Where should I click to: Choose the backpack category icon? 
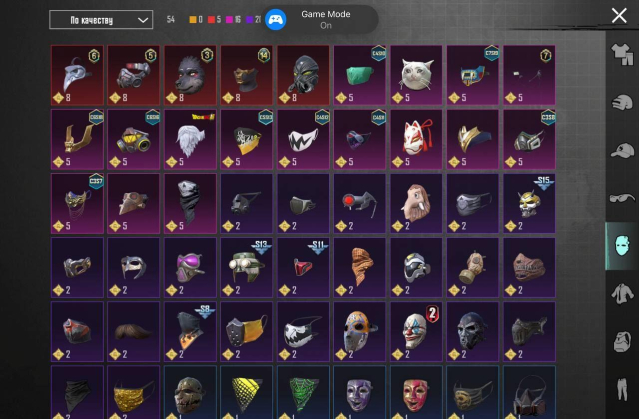(x=622, y=341)
